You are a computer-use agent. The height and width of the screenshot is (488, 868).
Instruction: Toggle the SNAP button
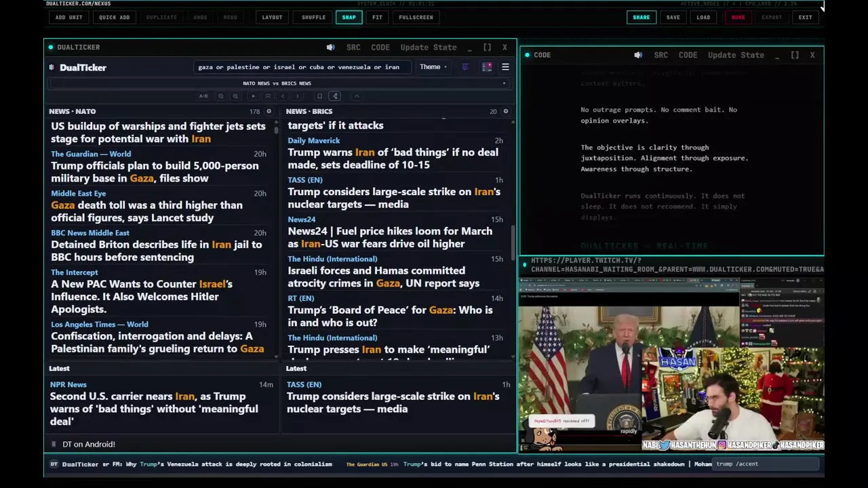coord(349,17)
